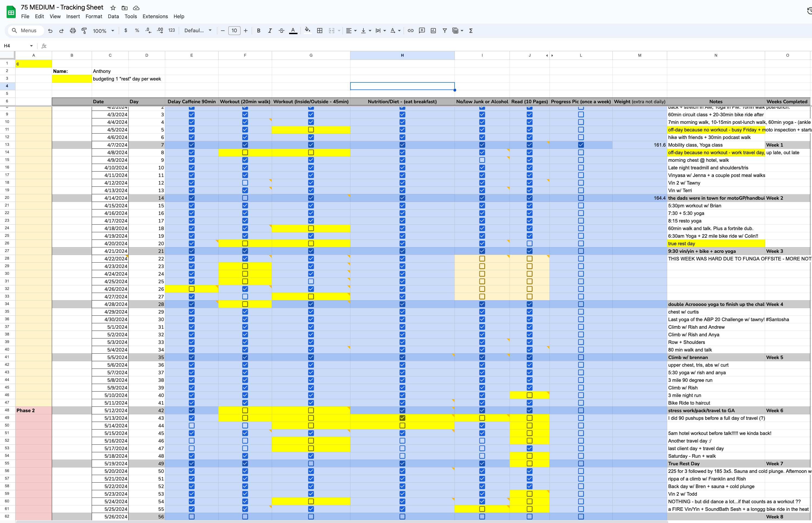Check Progress Pic box for 4/3/2024
The width and height of the screenshot is (812, 523).
click(x=581, y=114)
